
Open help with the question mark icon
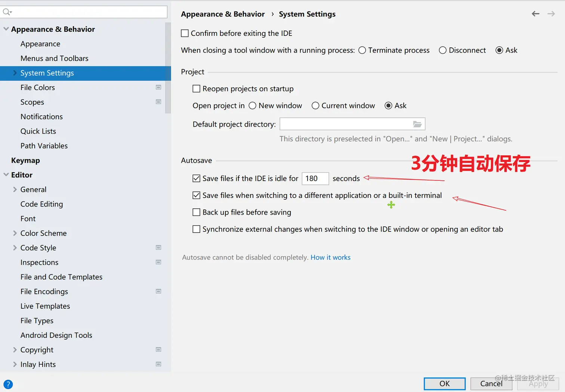click(x=8, y=384)
